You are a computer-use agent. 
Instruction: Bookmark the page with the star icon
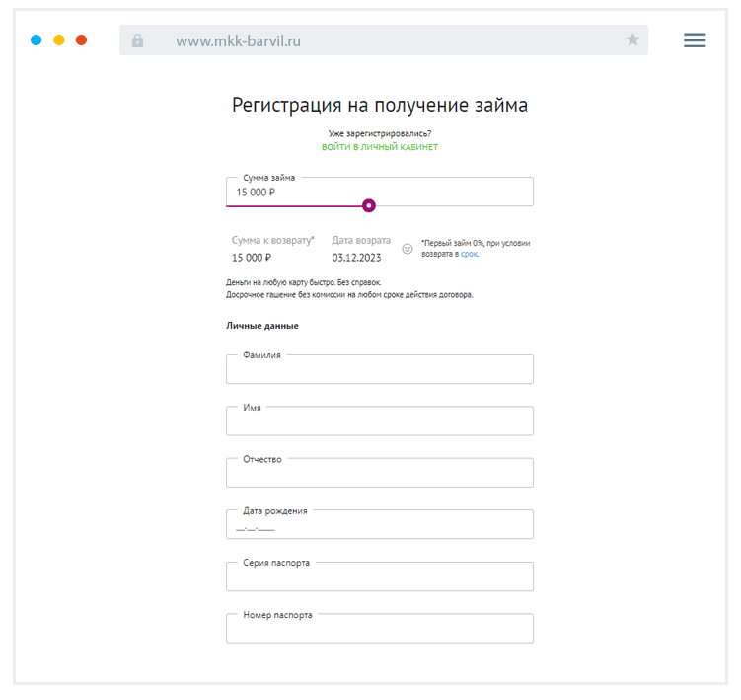[632, 40]
